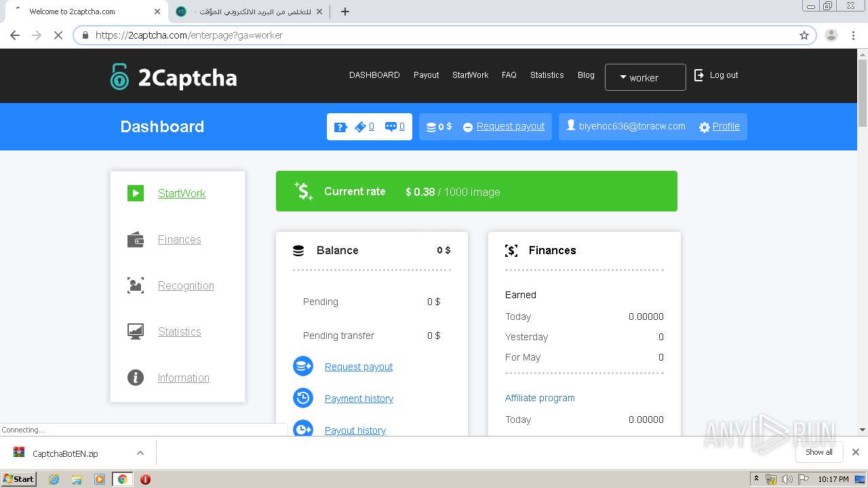Open the Information sidebar link
This screenshot has width=868, height=488.
[x=184, y=378]
